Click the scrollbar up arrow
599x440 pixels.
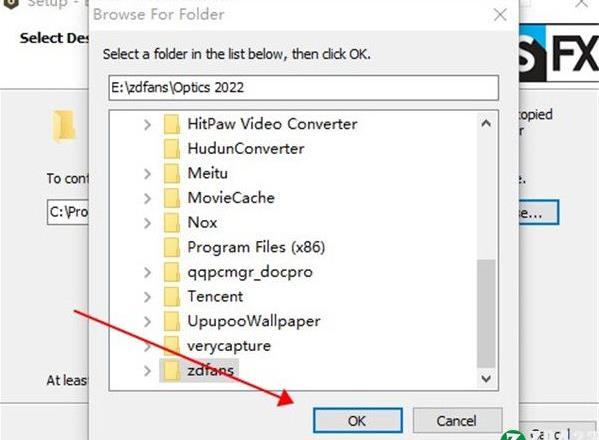coord(486,123)
